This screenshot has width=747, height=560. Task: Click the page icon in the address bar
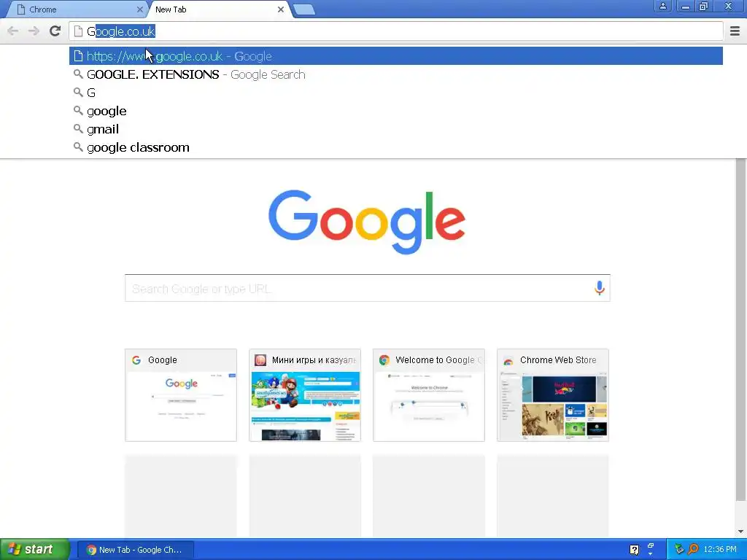pyautogui.click(x=78, y=31)
